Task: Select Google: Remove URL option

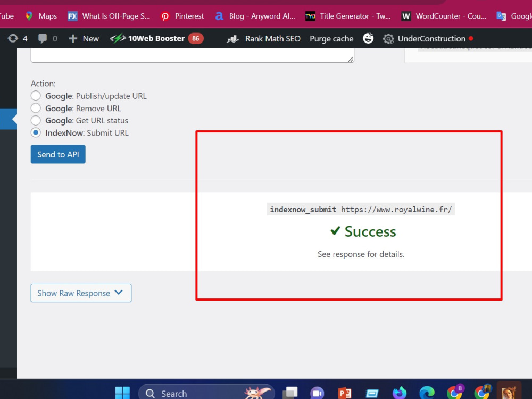Action: pos(36,108)
